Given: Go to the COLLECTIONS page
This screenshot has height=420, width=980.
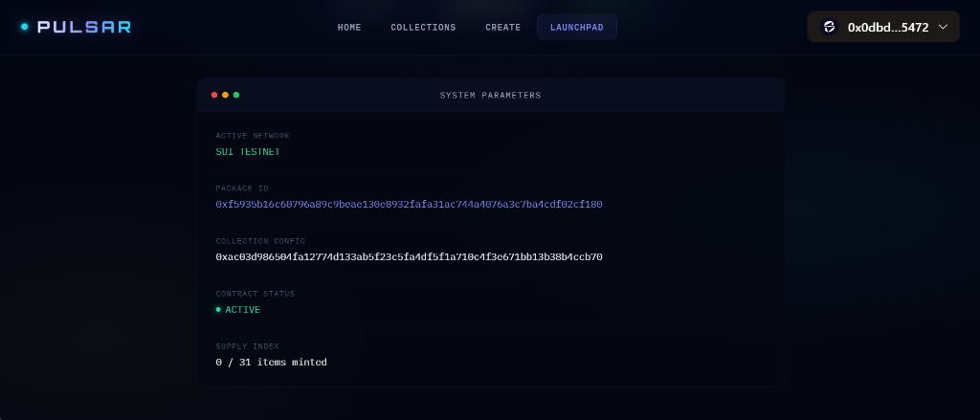Looking at the screenshot, I should coord(423,28).
